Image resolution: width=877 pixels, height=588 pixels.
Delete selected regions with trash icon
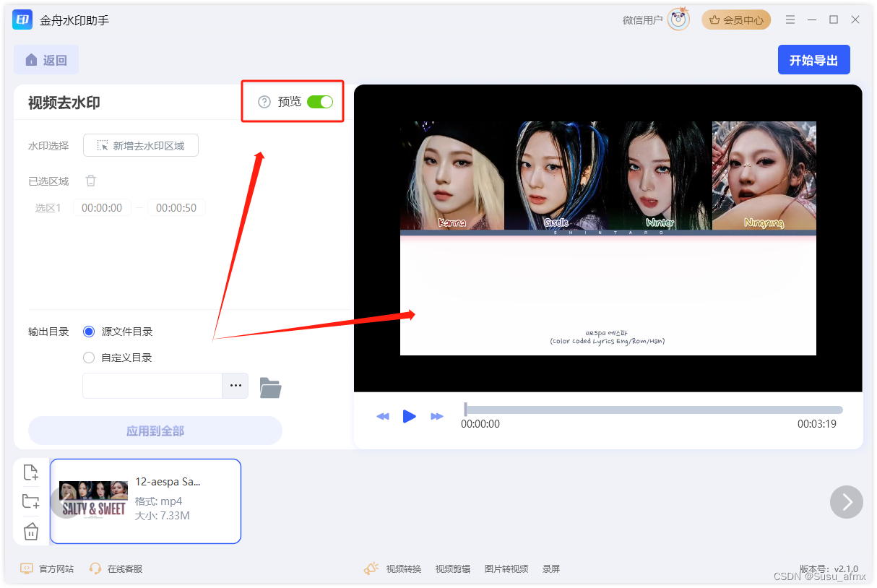point(91,181)
